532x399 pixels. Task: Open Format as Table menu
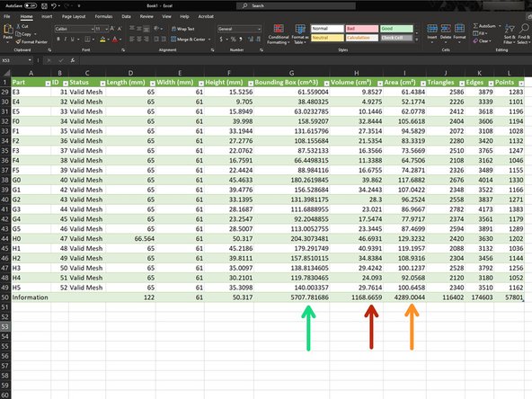300,34
